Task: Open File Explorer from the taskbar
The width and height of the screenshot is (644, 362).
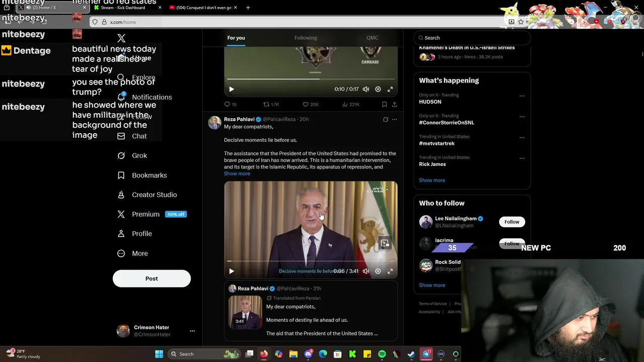Action: click(x=293, y=354)
